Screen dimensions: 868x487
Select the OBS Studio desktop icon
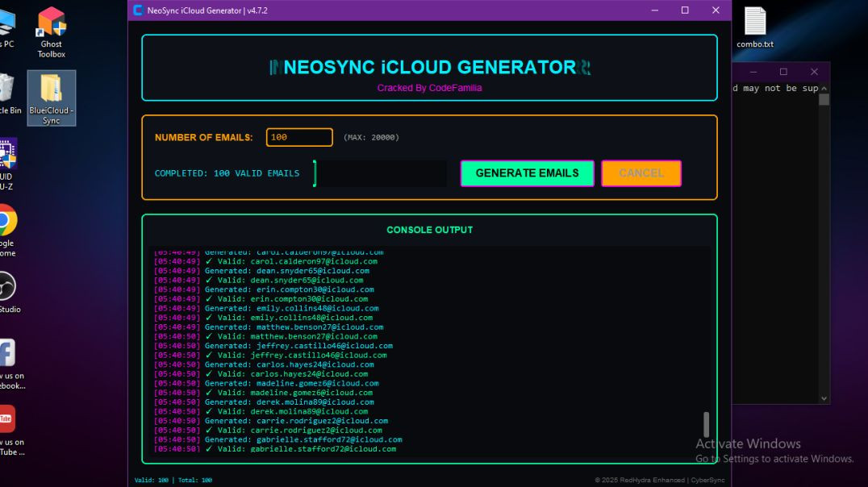[x=9, y=293]
